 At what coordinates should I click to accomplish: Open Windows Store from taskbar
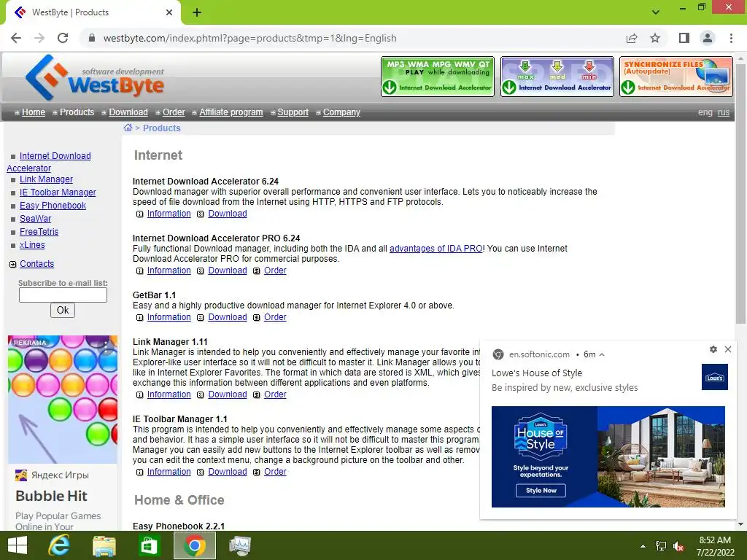(149, 545)
